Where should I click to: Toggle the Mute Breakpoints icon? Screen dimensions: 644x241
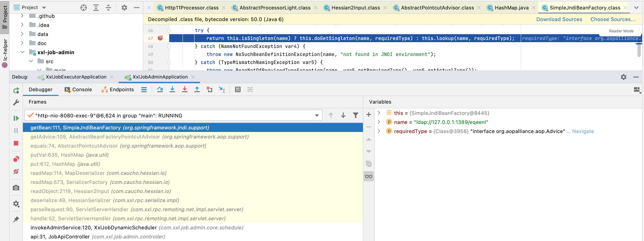click(x=16, y=172)
